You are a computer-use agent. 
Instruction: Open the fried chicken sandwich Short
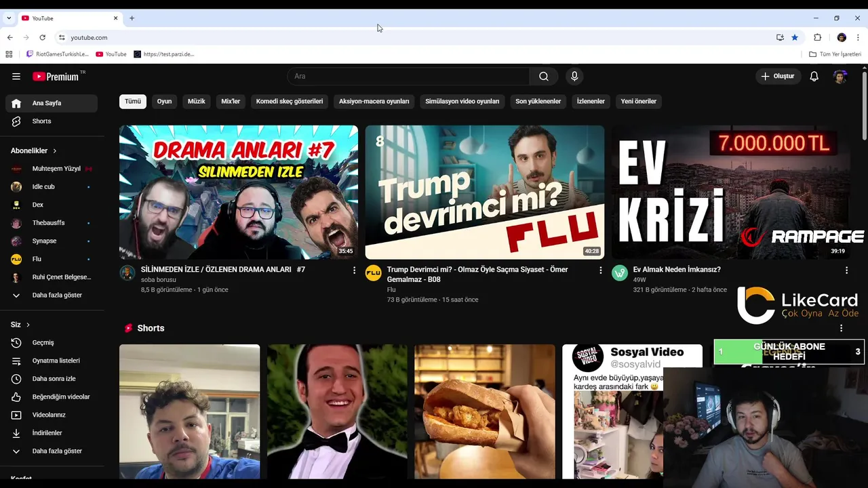(485, 411)
